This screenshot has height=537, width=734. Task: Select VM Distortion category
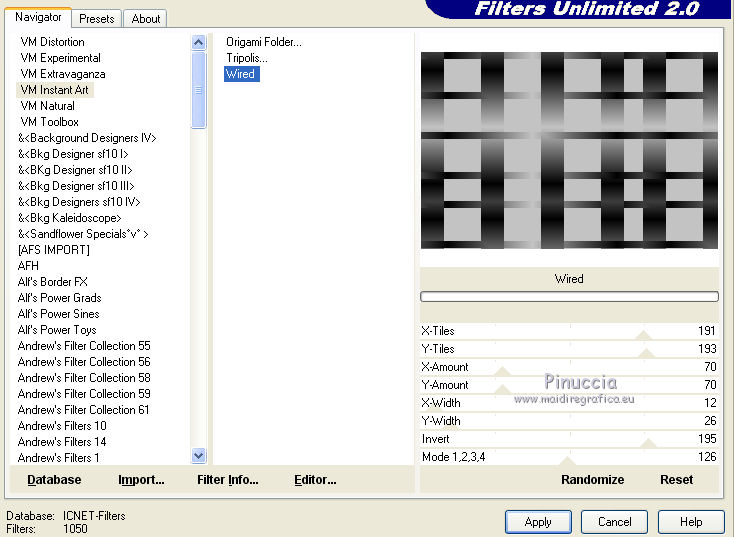pos(52,42)
